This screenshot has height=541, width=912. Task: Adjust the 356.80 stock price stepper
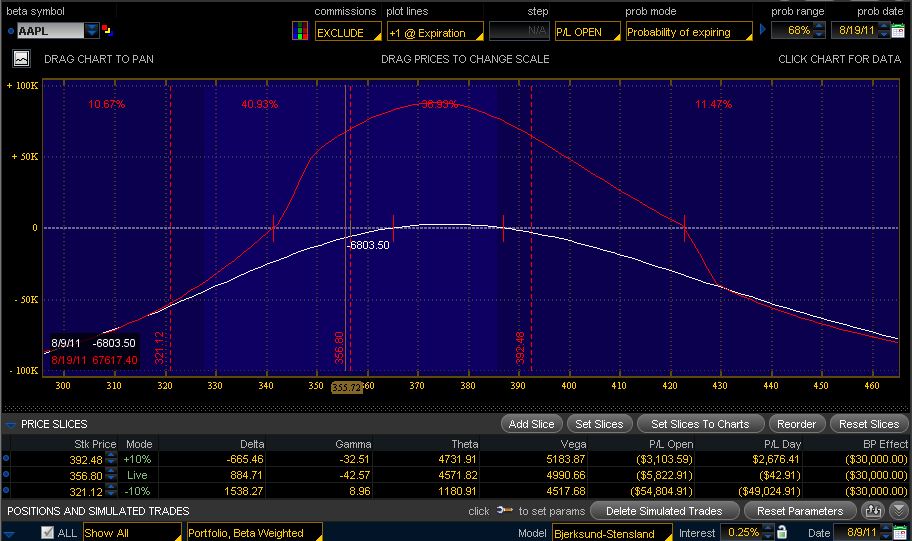pos(111,475)
